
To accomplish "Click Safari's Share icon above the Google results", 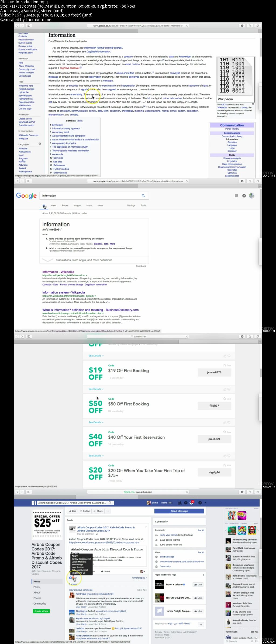I will [250, 181].
